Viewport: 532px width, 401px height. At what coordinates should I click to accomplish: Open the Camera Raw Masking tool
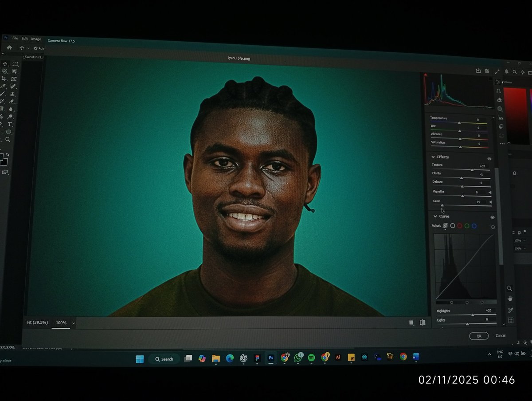500,109
